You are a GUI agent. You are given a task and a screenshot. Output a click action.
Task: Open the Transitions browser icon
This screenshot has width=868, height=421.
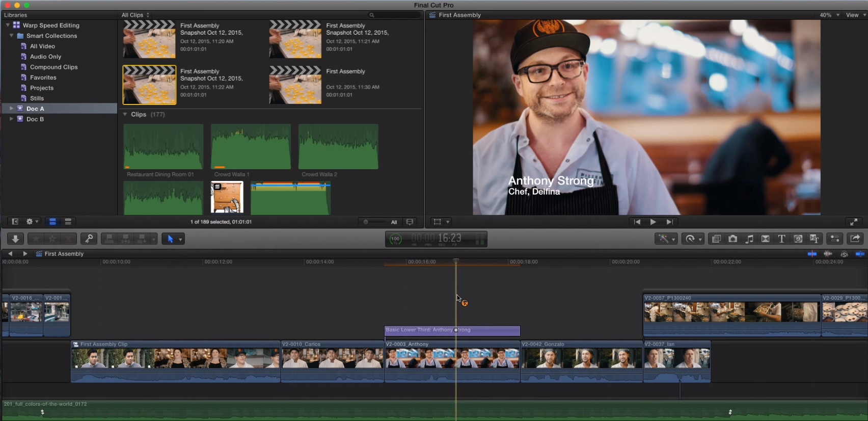(x=765, y=239)
